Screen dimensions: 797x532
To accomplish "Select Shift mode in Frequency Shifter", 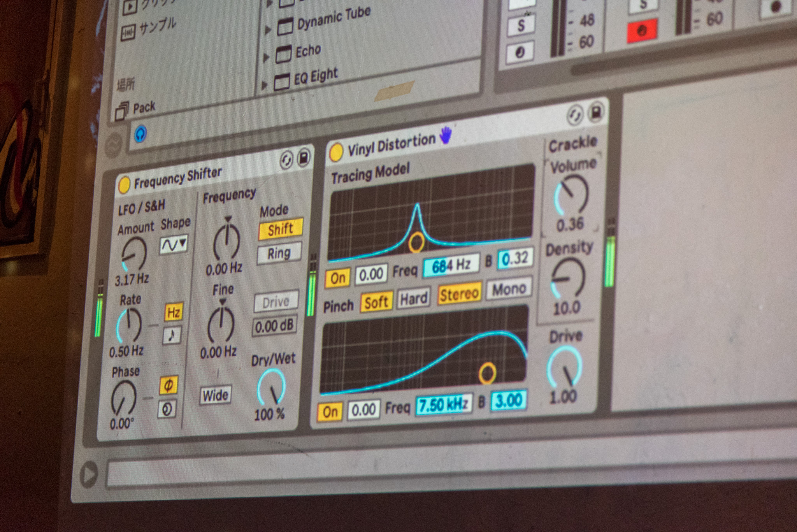I will tap(280, 229).
